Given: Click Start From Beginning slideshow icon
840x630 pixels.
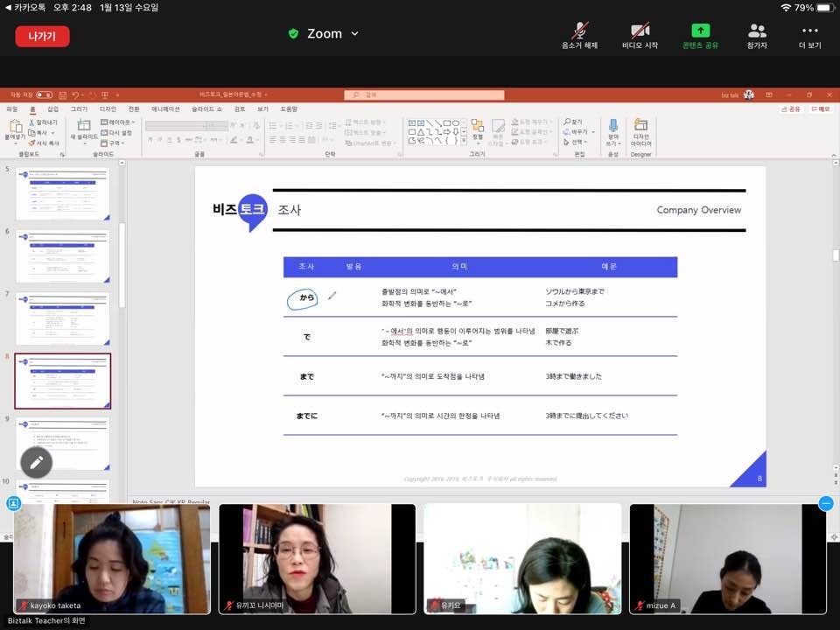Looking at the screenshot, I should [x=105, y=95].
